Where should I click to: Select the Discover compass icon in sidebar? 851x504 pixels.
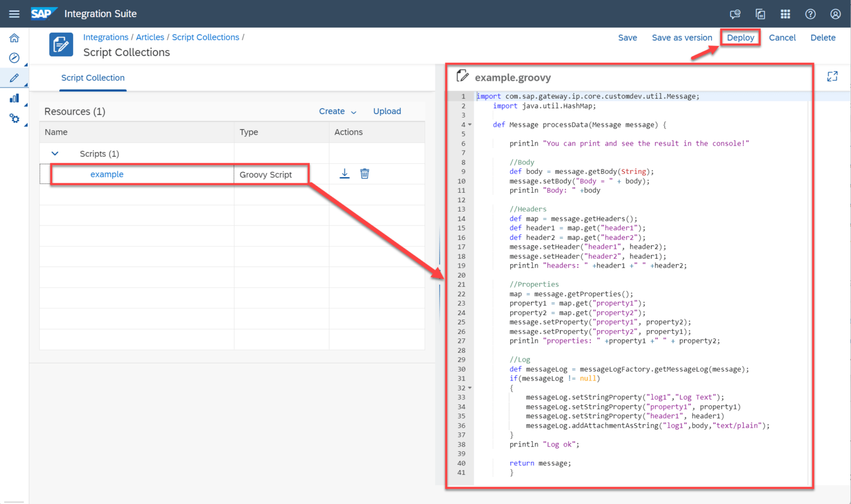14,58
